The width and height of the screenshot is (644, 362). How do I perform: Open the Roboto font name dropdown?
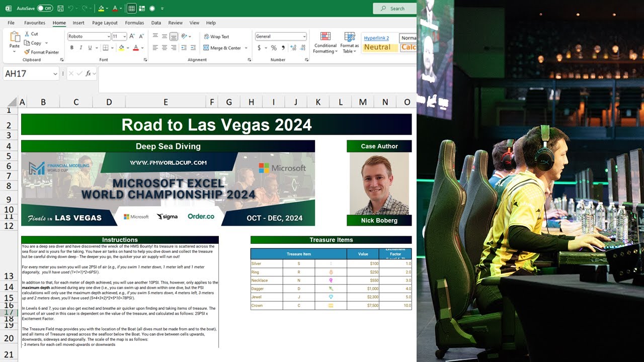(x=109, y=36)
